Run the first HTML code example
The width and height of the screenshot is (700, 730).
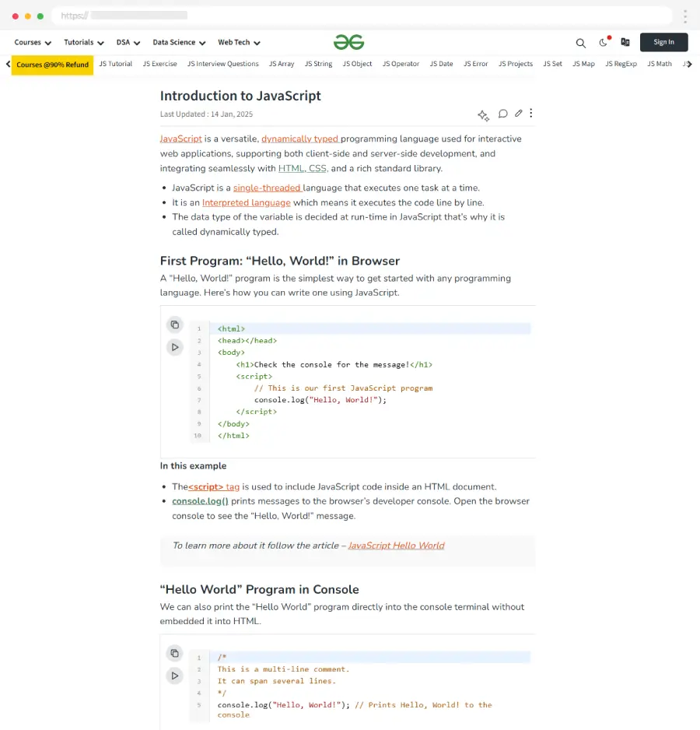pos(175,347)
